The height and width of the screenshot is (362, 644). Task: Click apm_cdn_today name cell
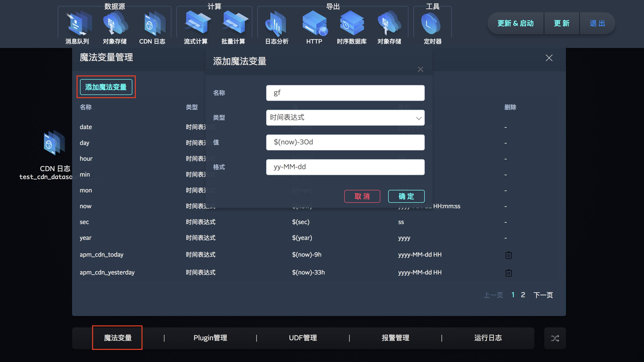tap(101, 254)
